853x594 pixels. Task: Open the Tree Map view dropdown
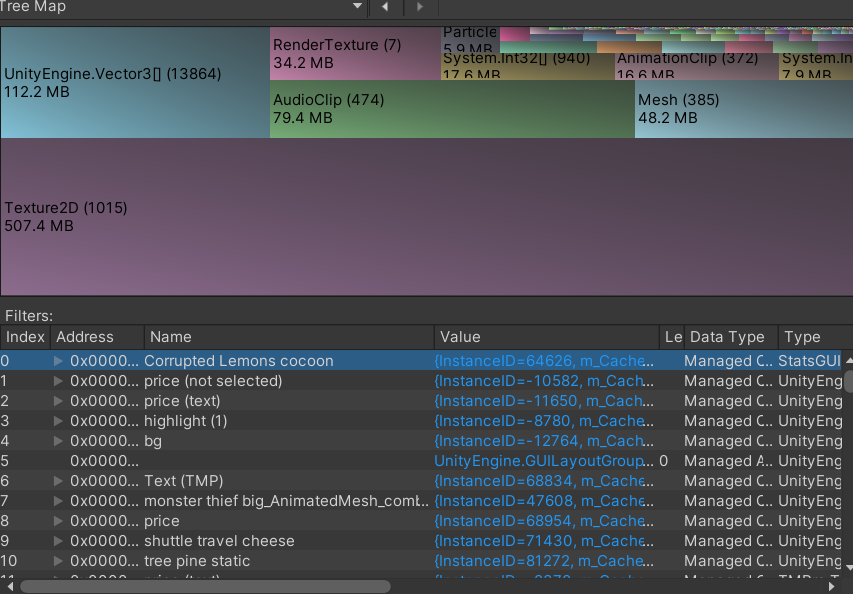coord(358,7)
